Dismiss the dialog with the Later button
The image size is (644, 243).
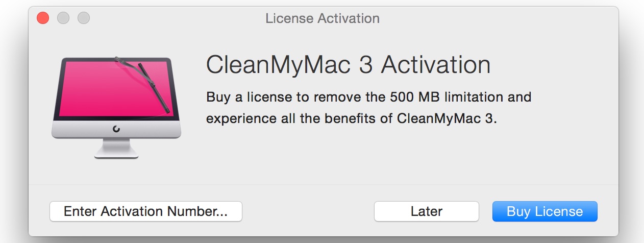click(427, 211)
